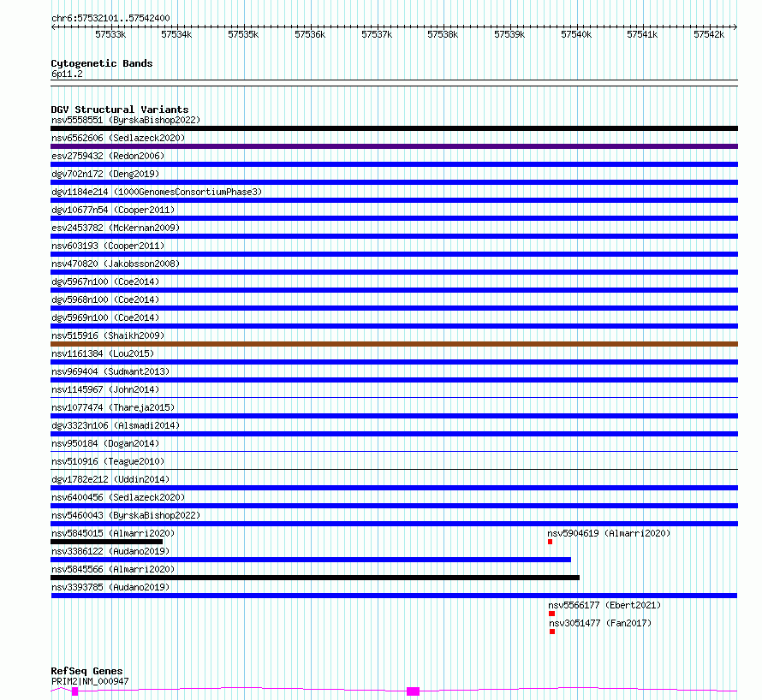Select dgv5967n100 (Coe2014) label

click(105, 282)
